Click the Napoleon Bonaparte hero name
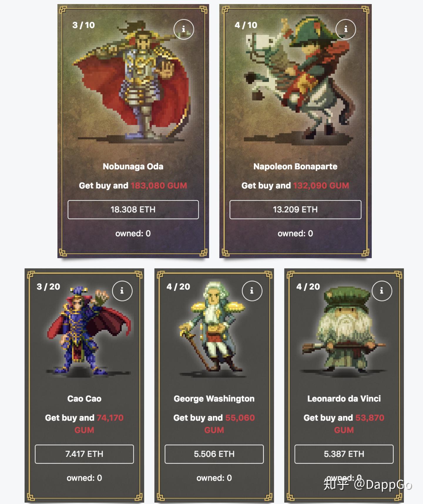 click(x=296, y=167)
